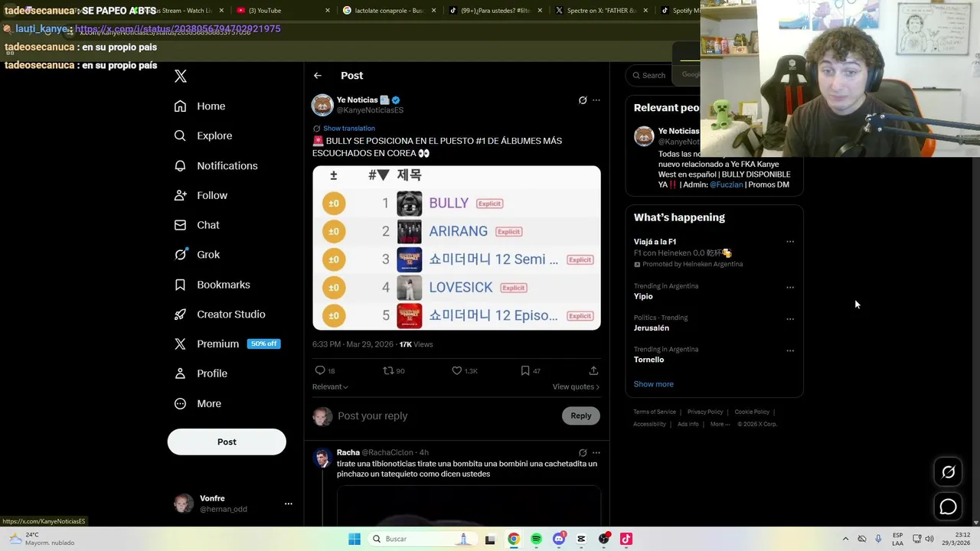
Task: Click Grok icon on Racha's reply
Action: [x=583, y=452]
